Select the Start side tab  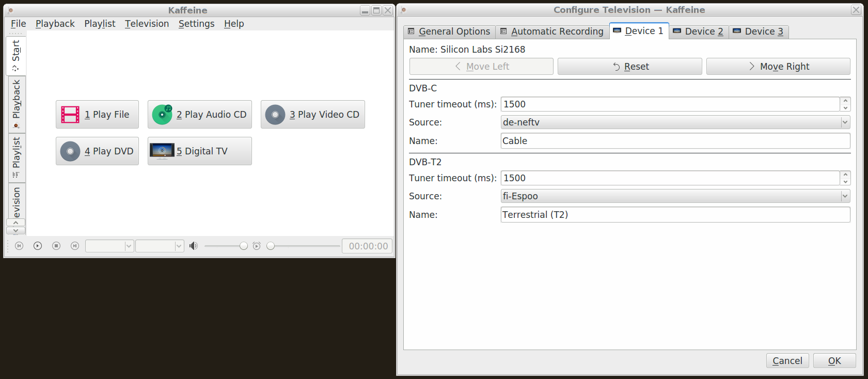point(16,55)
